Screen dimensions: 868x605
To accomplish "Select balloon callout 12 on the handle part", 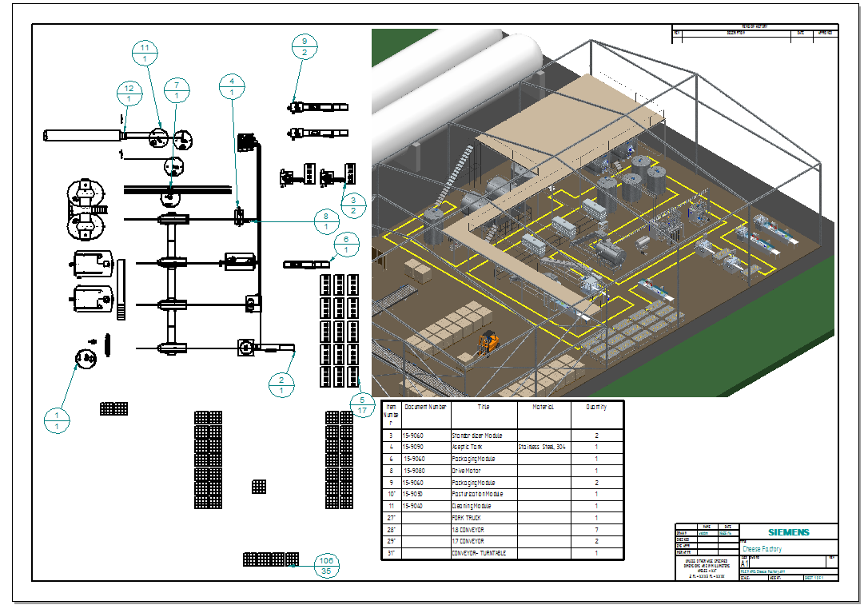I will 130,92.
